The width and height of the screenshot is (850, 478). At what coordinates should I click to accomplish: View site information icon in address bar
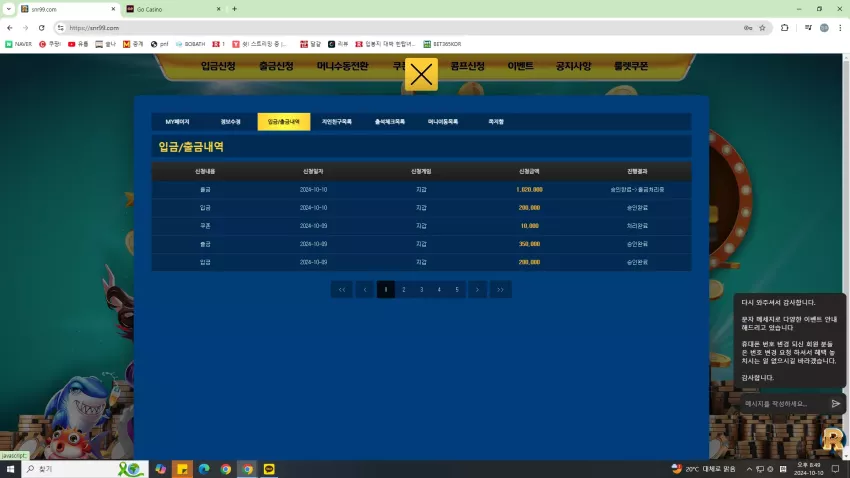61,28
